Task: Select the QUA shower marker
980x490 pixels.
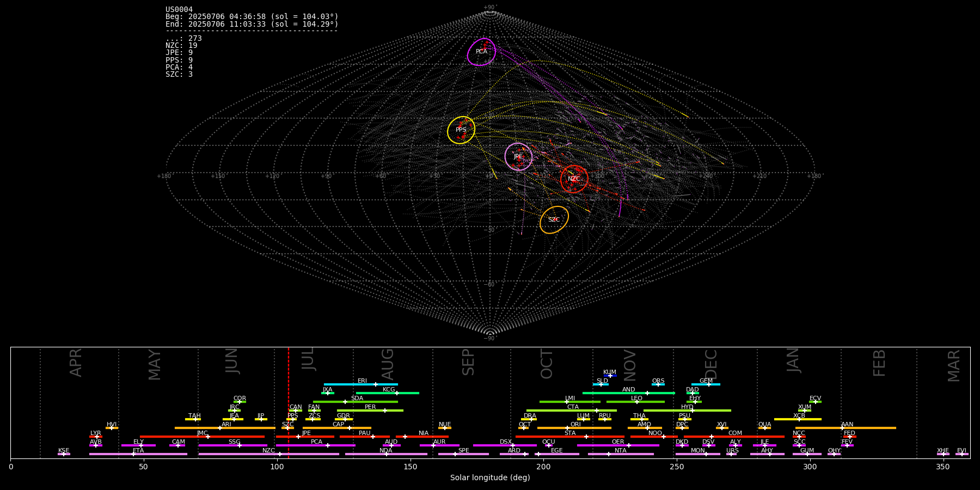Action: [764, 428]
